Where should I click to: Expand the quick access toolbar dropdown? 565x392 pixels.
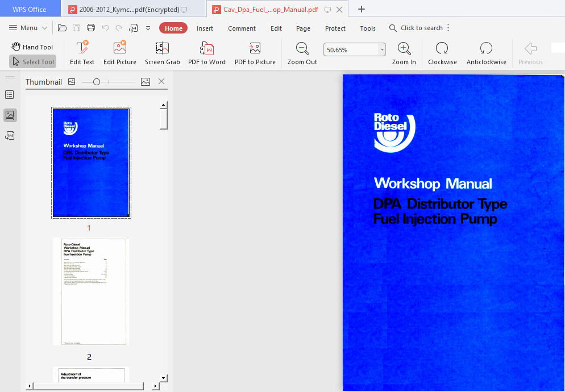148,28
